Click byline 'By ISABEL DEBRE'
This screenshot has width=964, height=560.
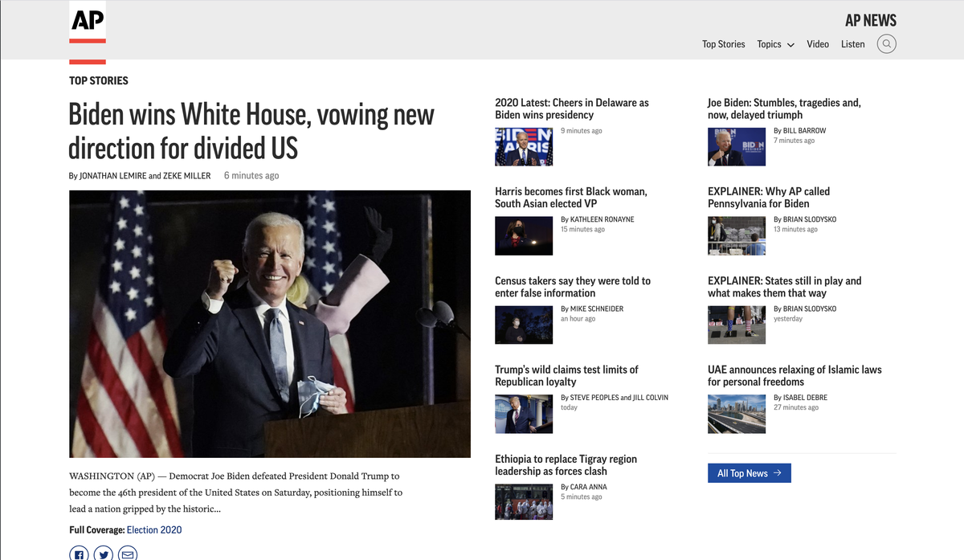pyautogui.click(x=800, y=398)
